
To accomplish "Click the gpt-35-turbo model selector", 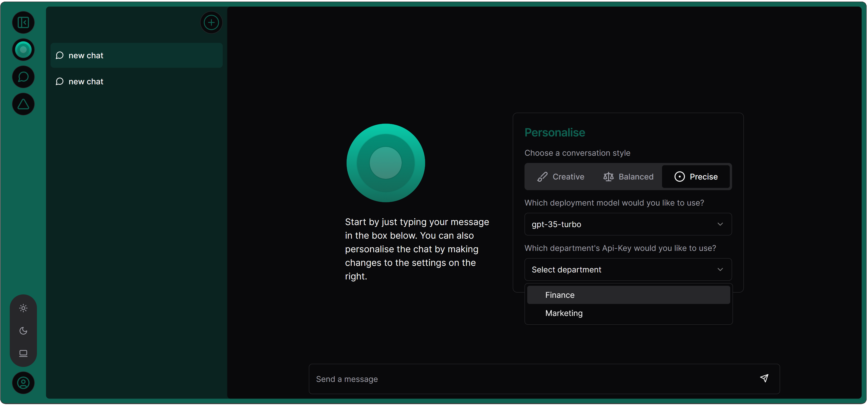I will pos(628,224).
